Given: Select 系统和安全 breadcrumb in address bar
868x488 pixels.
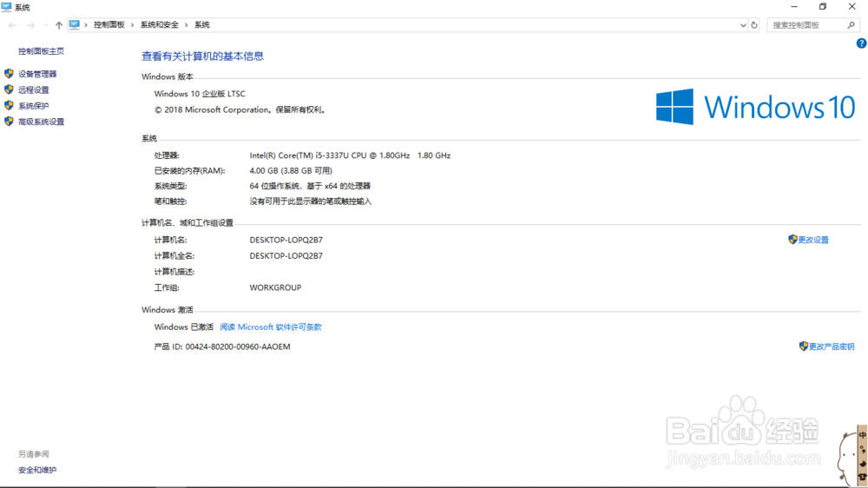Looking at the screenshot, I should [160, 25].
